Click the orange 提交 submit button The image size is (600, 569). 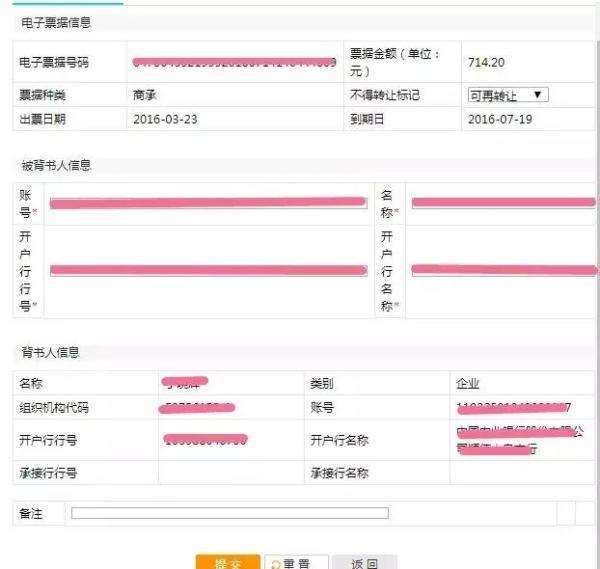(x=228, y=562)
